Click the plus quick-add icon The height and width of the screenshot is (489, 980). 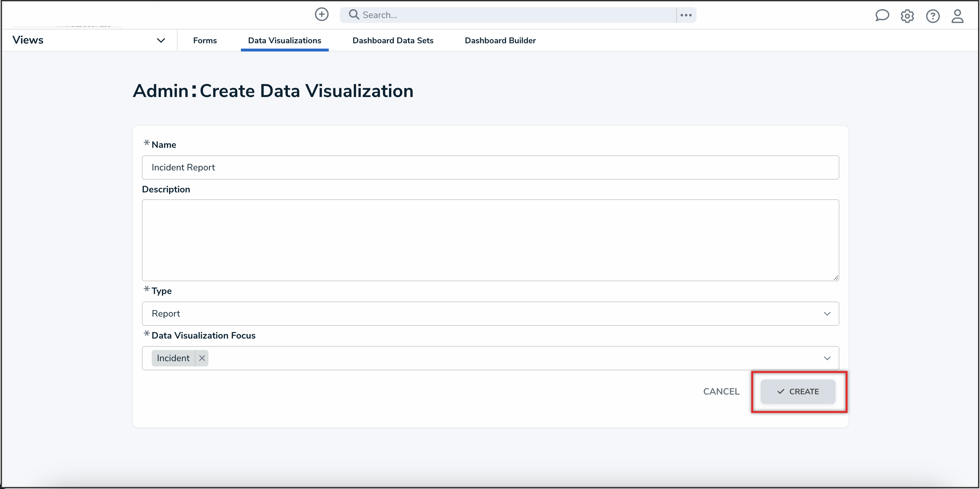tap(322, 14)
